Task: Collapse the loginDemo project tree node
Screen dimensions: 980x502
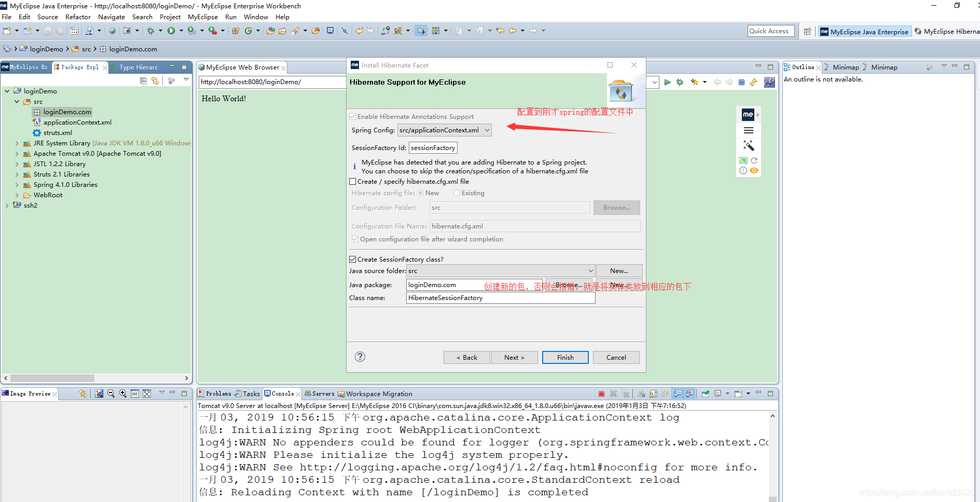Action: [7, 91]
